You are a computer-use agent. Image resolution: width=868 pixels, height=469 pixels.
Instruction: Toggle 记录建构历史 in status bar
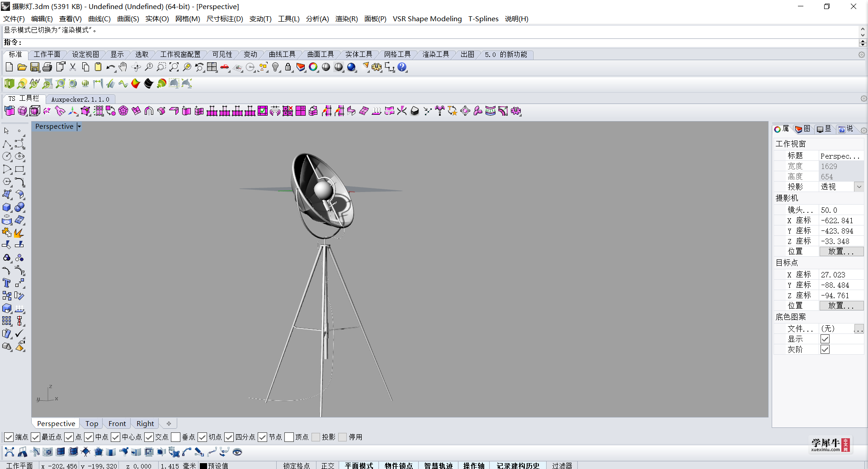click(x=518, y=465)
